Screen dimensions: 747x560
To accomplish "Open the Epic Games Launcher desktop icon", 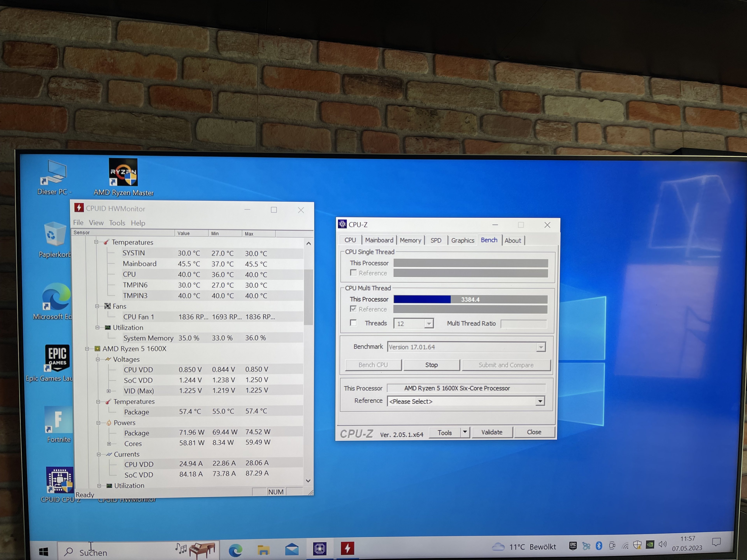I will coord(57,358).
